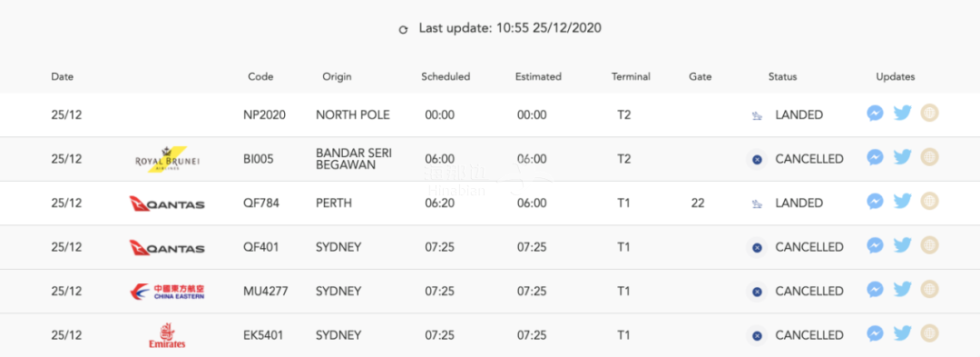
Task: Click the Qantas logo in PERTH row
Action: [x=167, y=203]
